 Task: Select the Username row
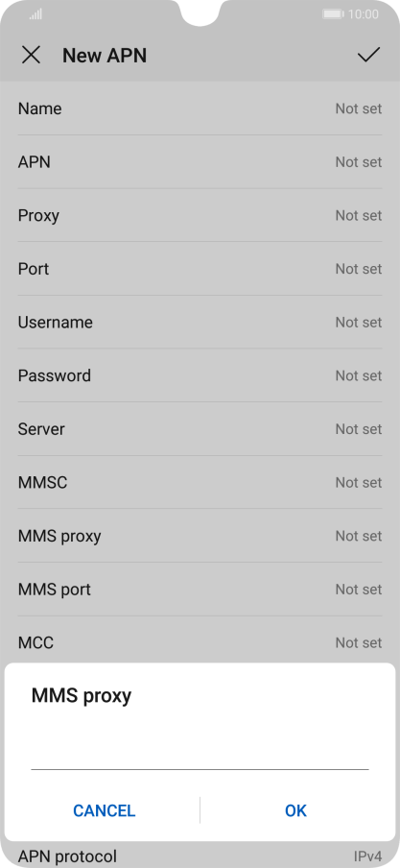click(x=200, y=323)
